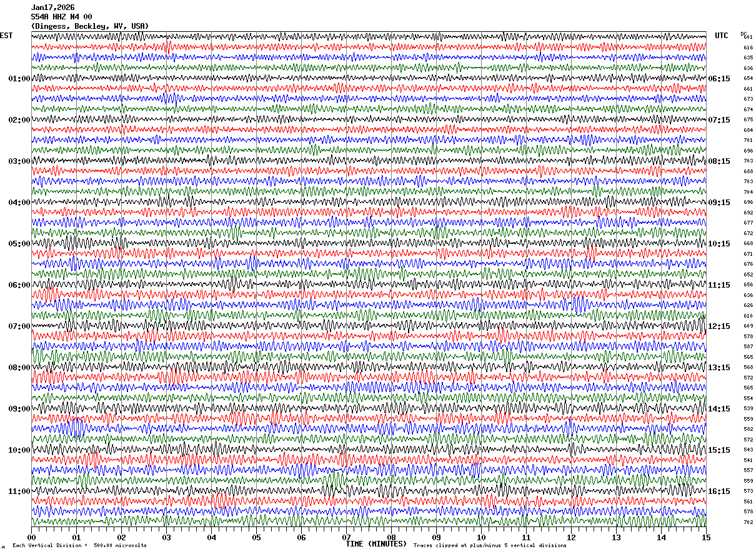Viewport: 756px width, 554px height.
Task: Click the 13:15 UTC row label
Action: click(719, 368)
